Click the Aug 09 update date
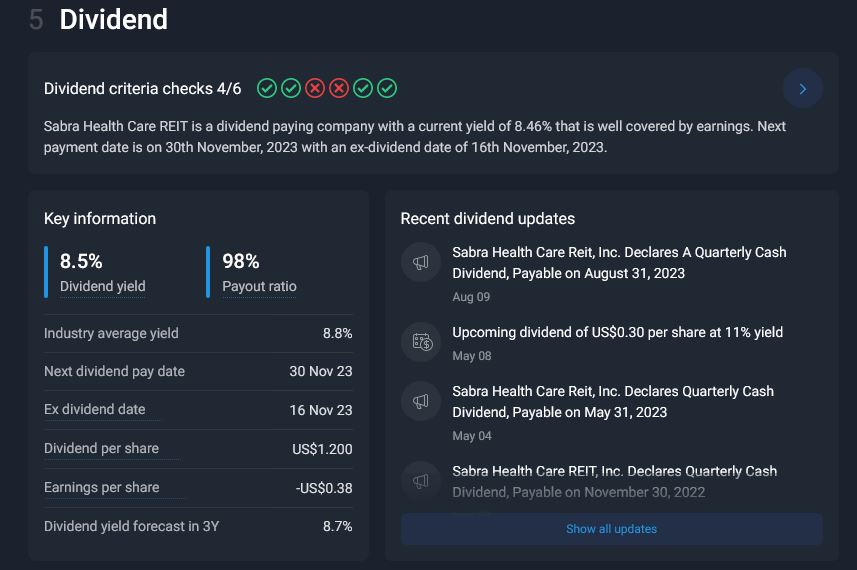857x570 pixels. 471,297
